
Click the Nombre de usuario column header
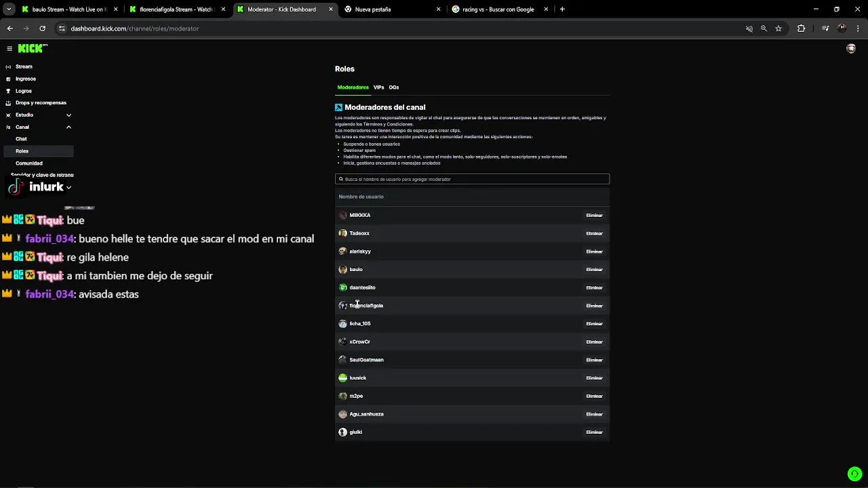click(361, 197)
